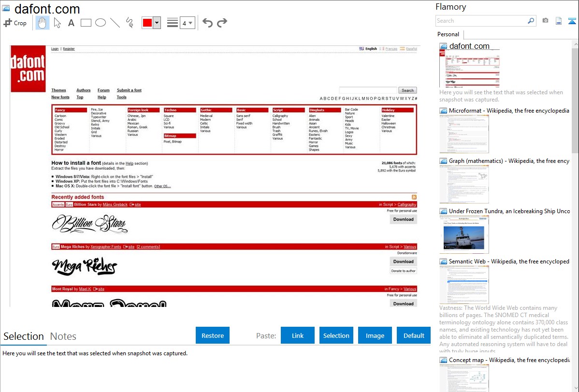Click the dafont search text box

(x=368, y=90)
